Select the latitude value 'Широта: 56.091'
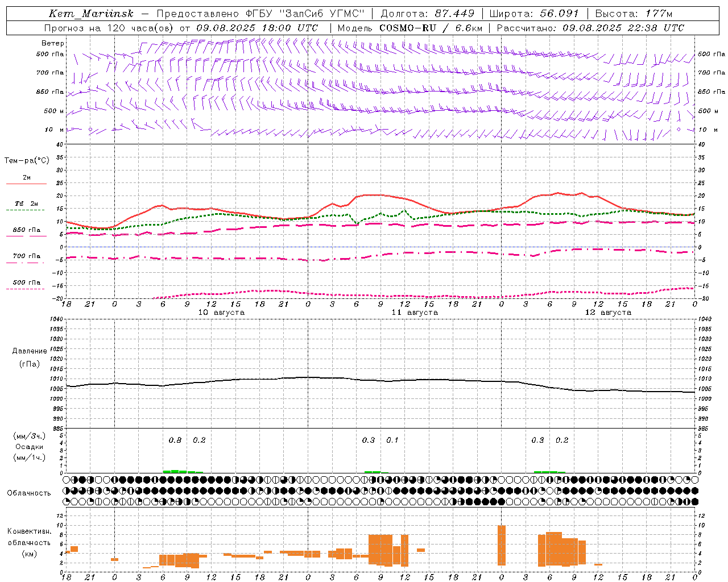This screenshot has width=728, height=582. [x=534, y=14]
